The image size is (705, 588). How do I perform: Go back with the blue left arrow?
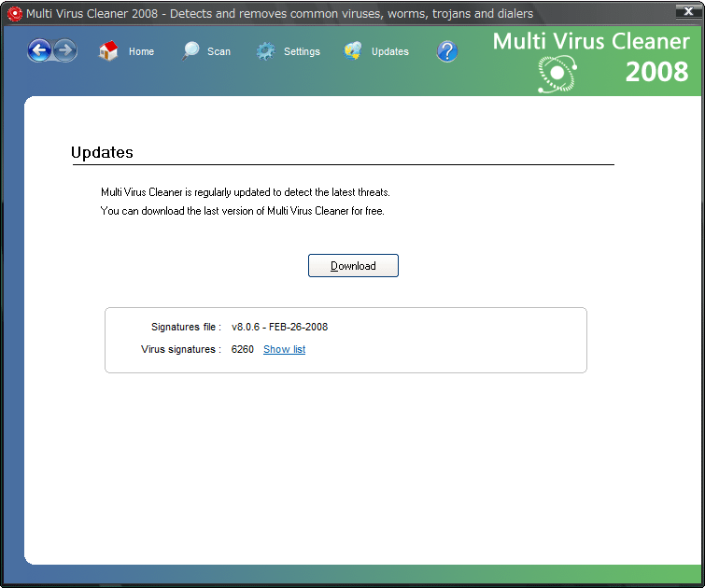pos(39,50)
